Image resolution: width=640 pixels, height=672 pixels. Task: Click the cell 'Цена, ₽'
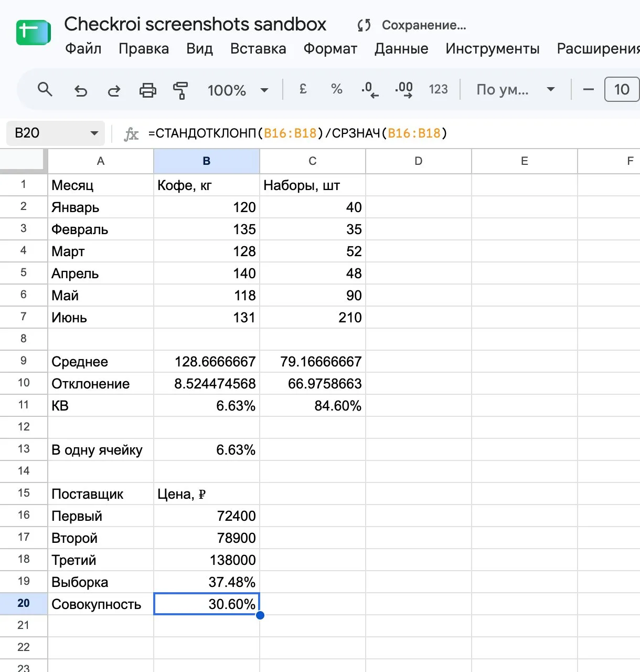coord(207,493)
